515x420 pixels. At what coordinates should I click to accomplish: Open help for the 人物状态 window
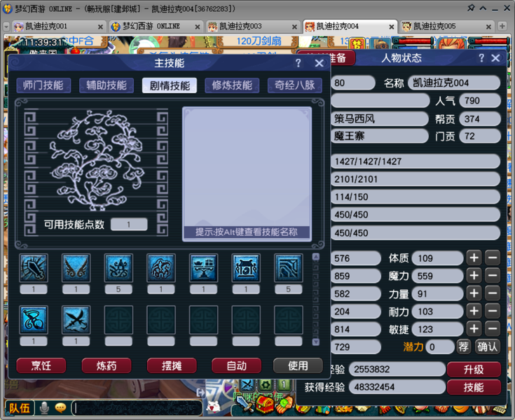[x=481, y=58]
